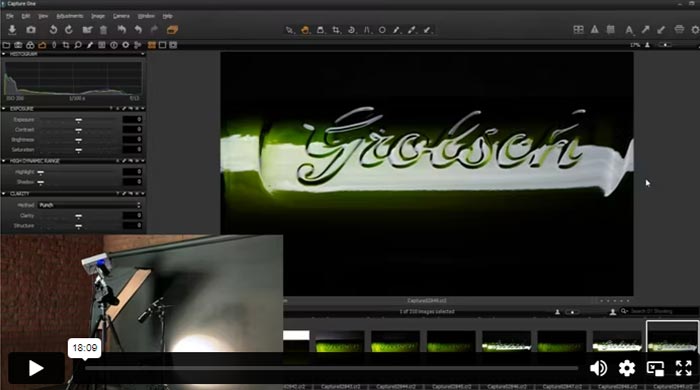The width and height of the screenshot is (700, 390).
Task: Collapse the High Dynamic Range panel
Action: click(x=4, y=161)
